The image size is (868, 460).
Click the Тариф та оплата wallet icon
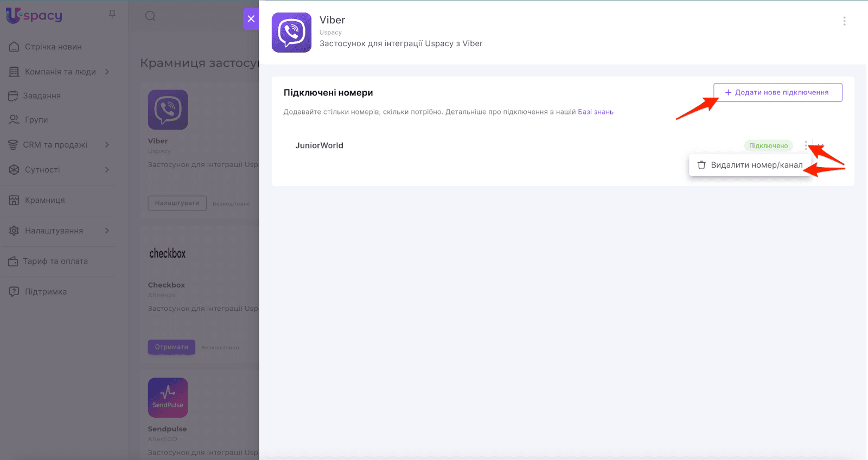(x=13, y=261)
